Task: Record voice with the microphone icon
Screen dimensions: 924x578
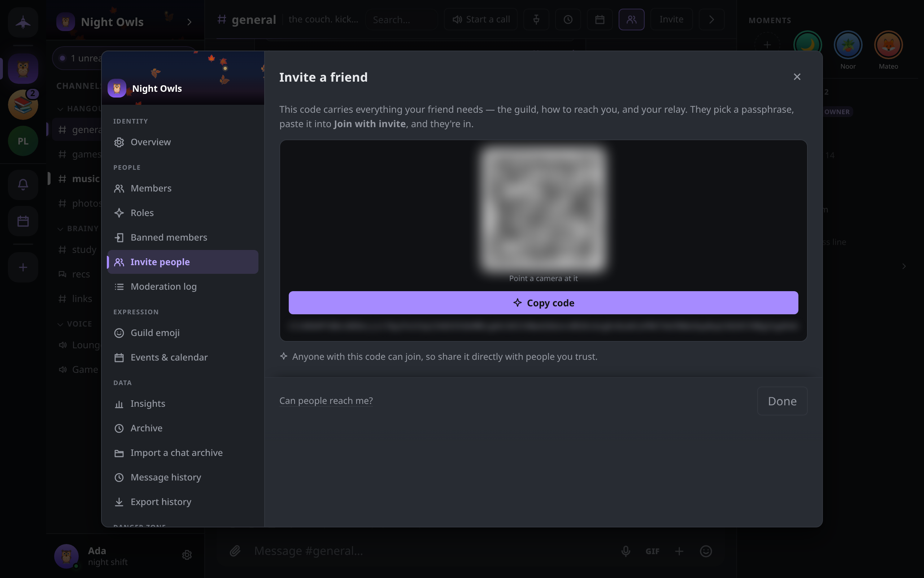Action: [x=626, y=551]
